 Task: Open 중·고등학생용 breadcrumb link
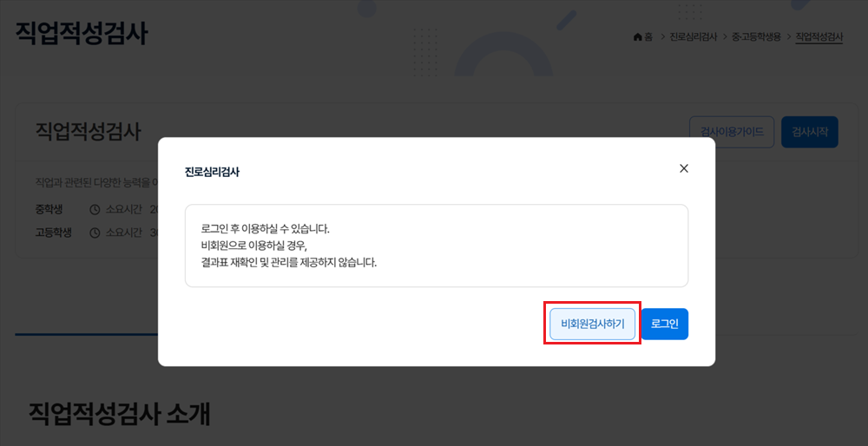click(756, 37)
